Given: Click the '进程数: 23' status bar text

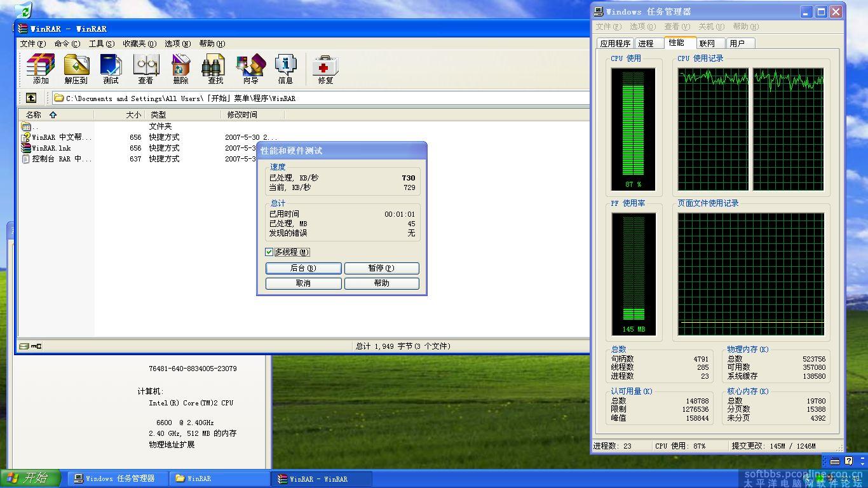Looking at the screenshot, I should tap(613, 446).
